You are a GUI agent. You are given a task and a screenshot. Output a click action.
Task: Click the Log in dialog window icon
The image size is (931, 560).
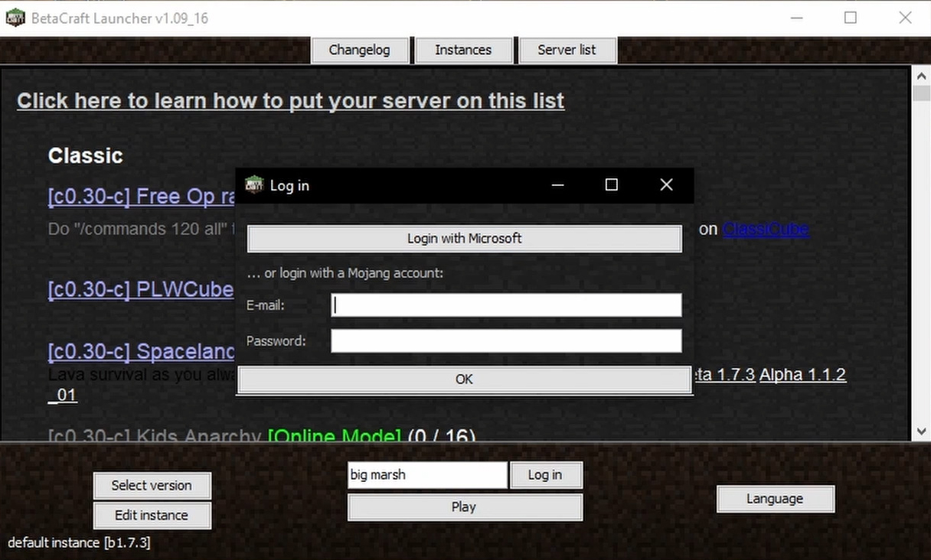[254, 185]
